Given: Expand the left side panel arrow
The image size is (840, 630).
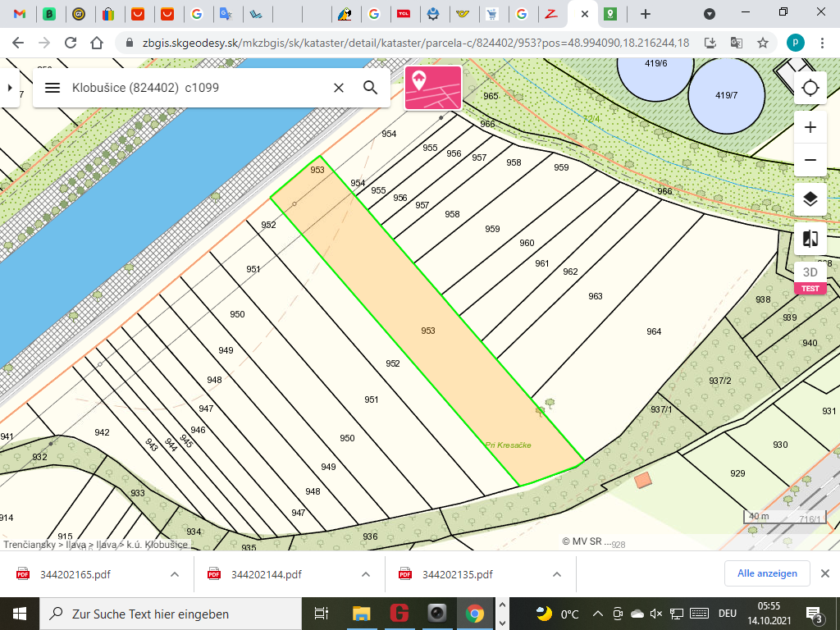Looking at the screenshot, I should coord(10,88).
